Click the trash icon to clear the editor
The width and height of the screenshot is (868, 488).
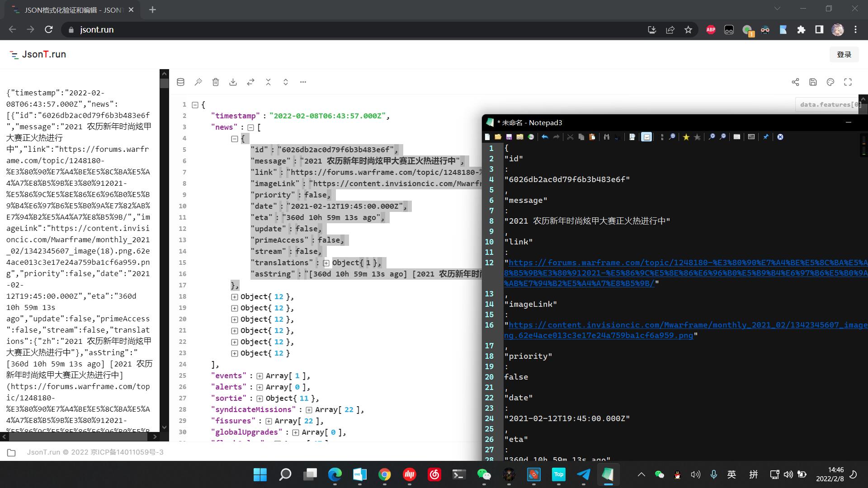pyautogui.click(x=216, y=82)
